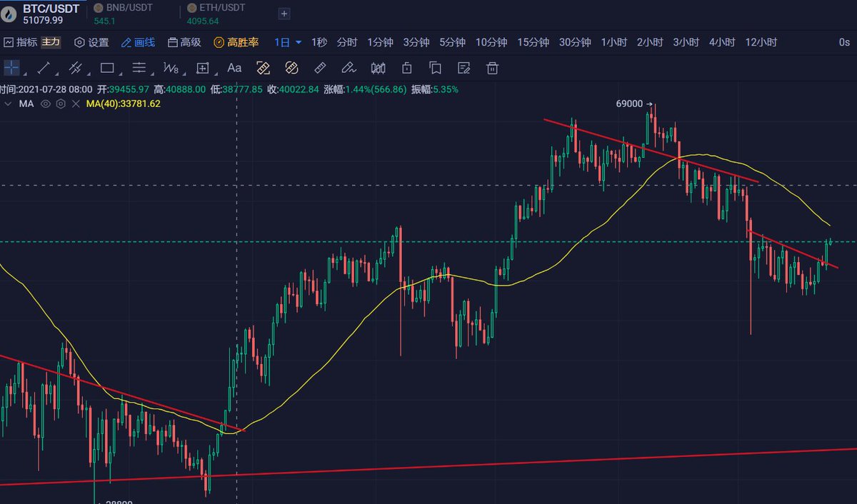Screen dimensions: 857x504
Task: Select the trend line drawing tool
Action: coord(44,68)
